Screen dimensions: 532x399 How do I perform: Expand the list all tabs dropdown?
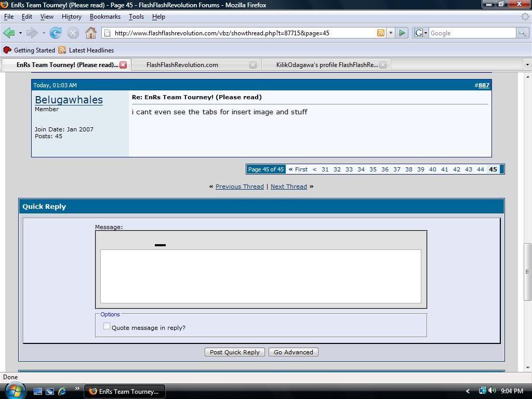tap(527, 65)
